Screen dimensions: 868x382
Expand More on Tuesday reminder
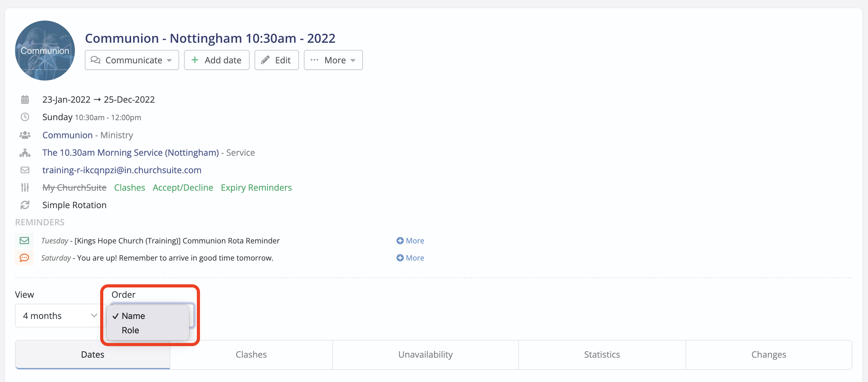tap(410, 241)
